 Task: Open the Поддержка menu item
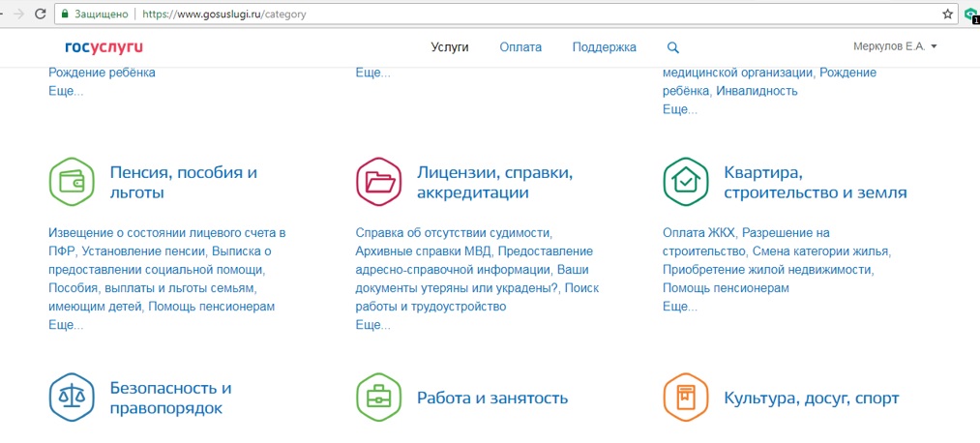604,47
